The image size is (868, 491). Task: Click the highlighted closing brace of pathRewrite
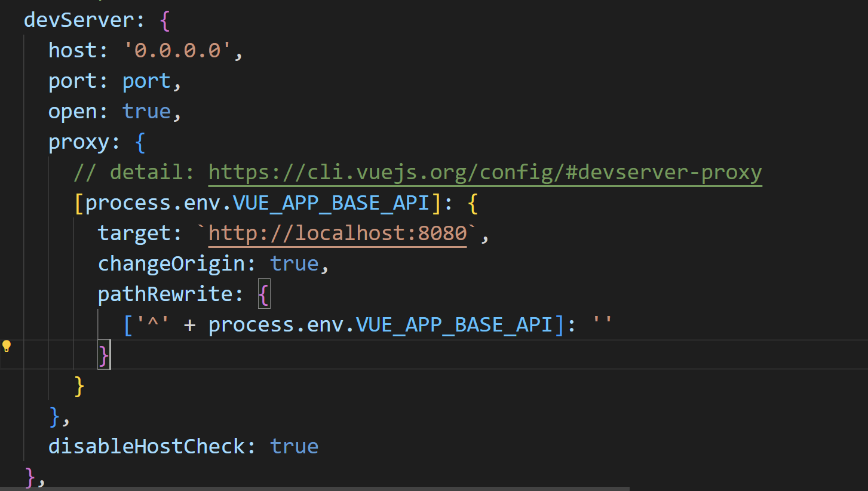[x=104, y=355]
